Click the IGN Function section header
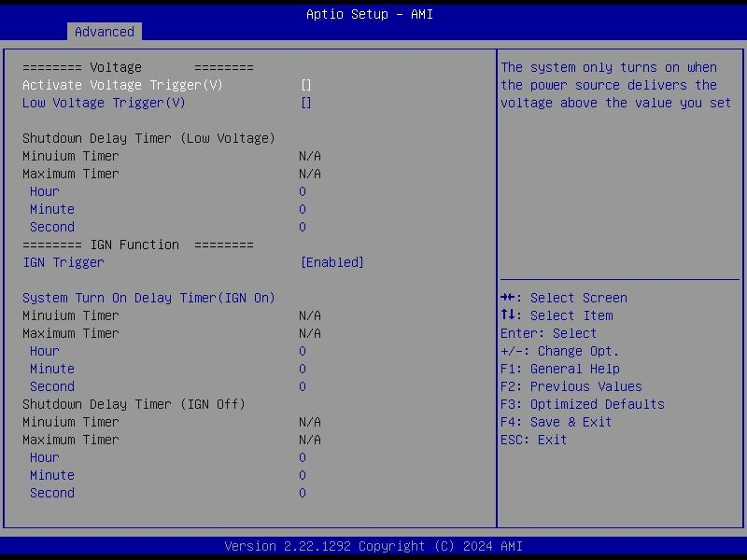747x560 pixels. click(137, 245)
